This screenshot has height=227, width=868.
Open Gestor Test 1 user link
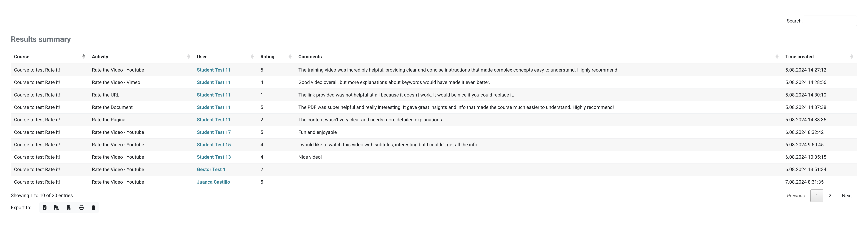tap(211, 169)
